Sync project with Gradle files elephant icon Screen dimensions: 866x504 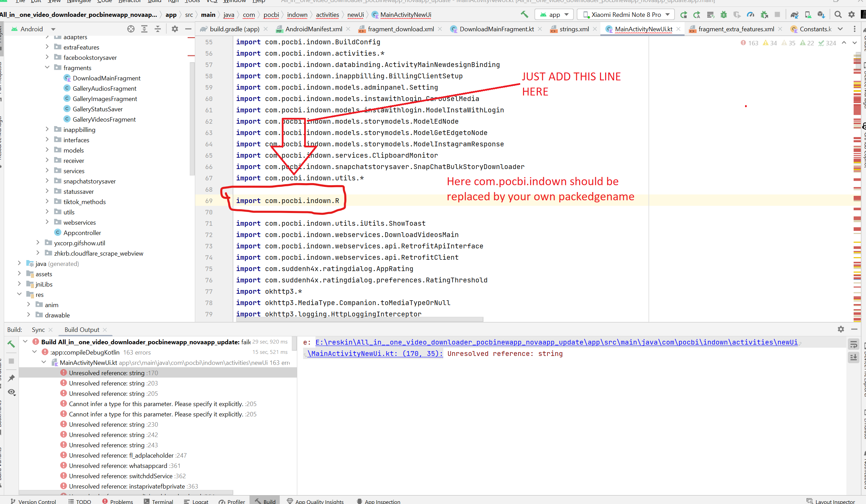[794, 14]
